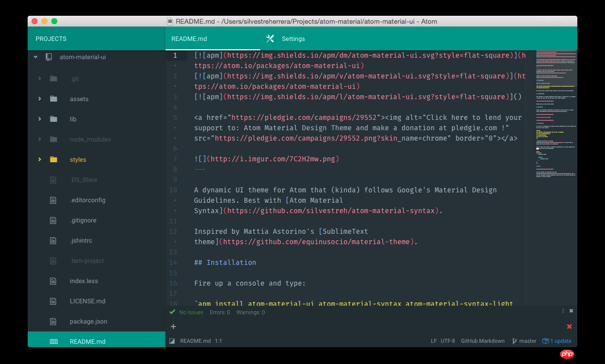Click the git branch icon beside master
The width and height of the screenshot is (605, 364).
[514, 341]
